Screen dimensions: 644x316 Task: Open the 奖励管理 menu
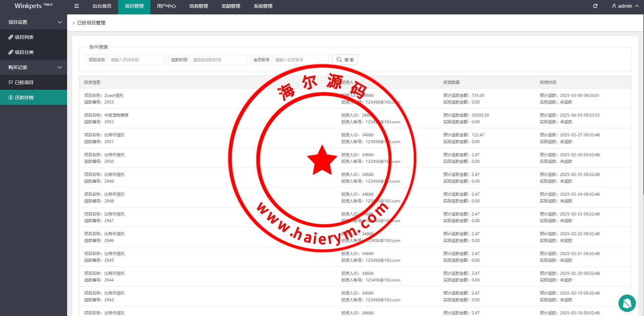pos(231,6)
